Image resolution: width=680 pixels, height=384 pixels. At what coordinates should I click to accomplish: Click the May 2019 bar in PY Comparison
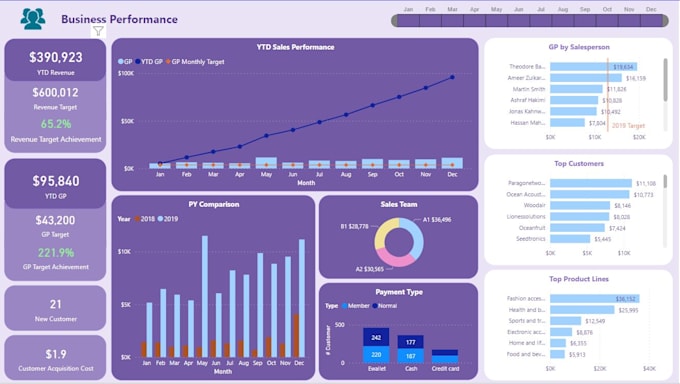click(x=205, y=297)
